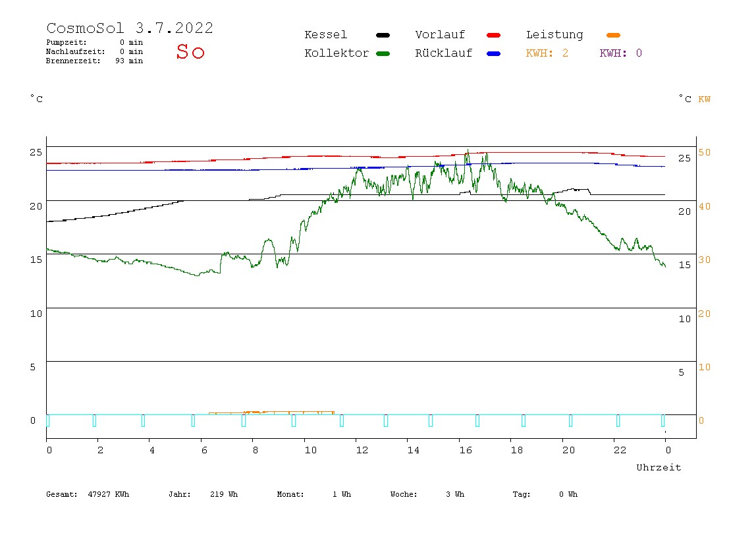
Task: Click the 'Kessel' legend label
Action: [325, 35]
